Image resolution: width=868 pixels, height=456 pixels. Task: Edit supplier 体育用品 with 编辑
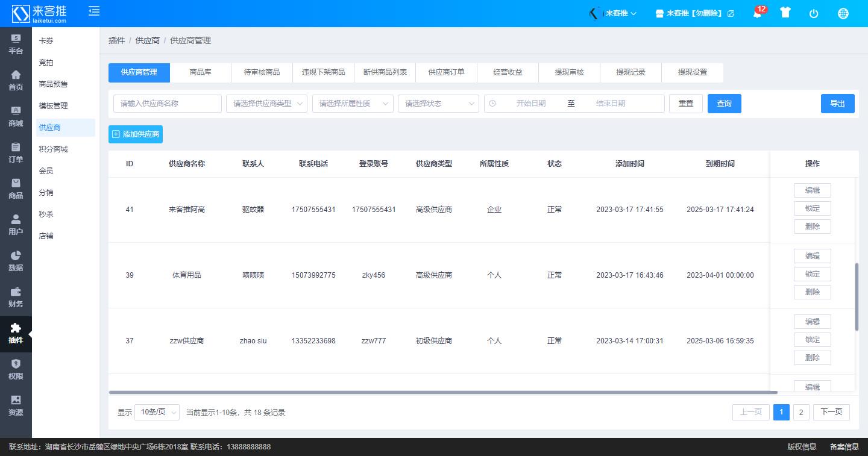point(812,256)
